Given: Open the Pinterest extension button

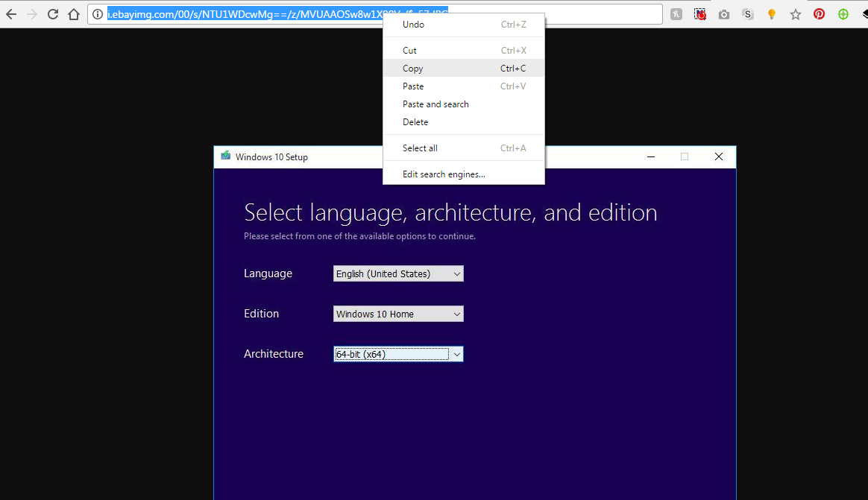Looking at the screenshot, I should (x=820, y=14).
